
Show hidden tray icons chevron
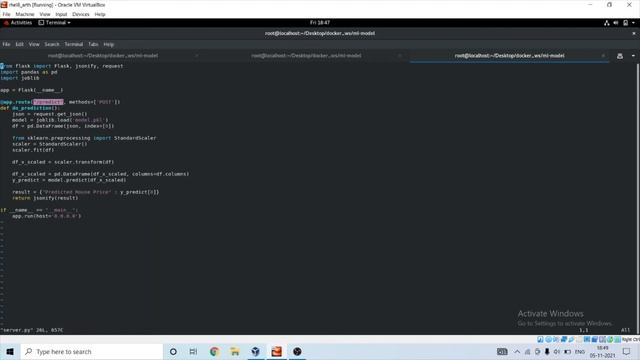pos(517,351)
